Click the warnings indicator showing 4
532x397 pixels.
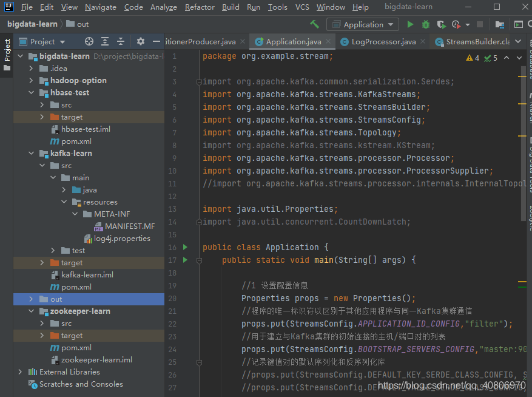tap(473, 58)
